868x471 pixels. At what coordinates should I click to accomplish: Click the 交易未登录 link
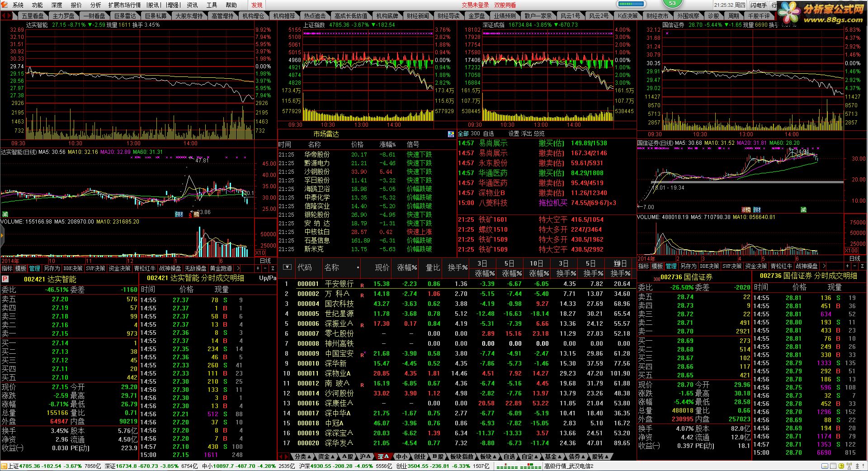point(475,5)
